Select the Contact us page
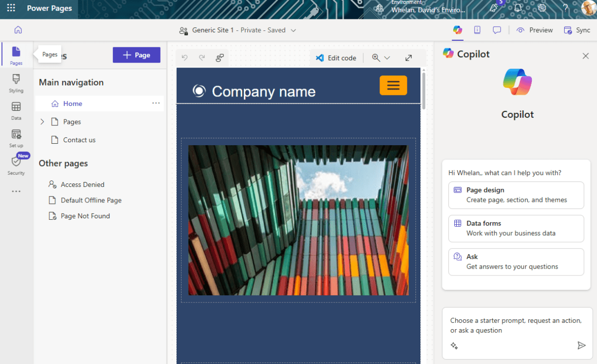Screen dimensions: 597x364 coord(79,140)
